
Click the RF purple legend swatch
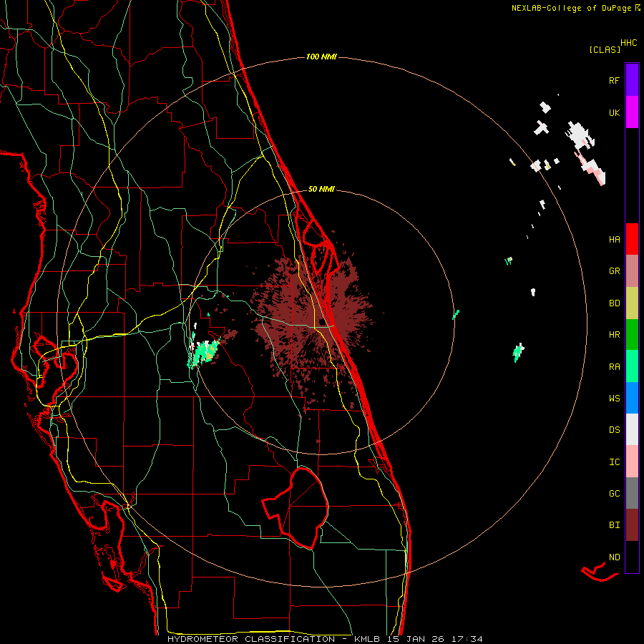[632, 80]
